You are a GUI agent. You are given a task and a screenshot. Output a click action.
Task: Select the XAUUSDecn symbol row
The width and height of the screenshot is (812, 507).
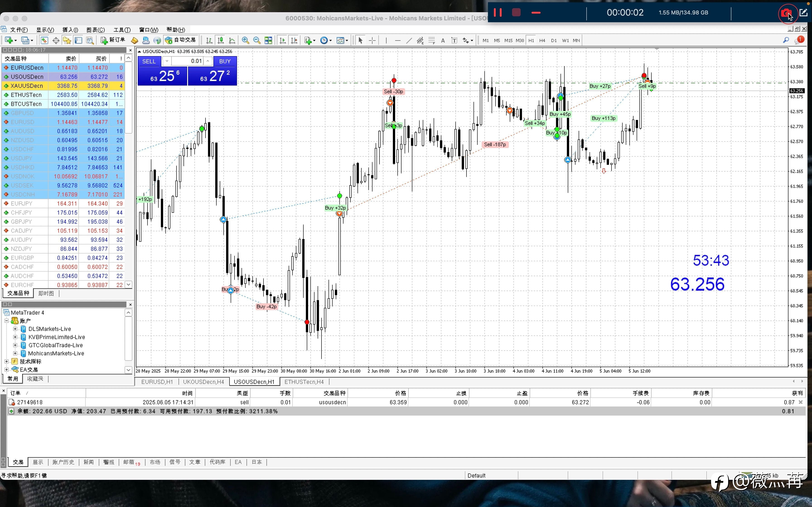(27, 86)
